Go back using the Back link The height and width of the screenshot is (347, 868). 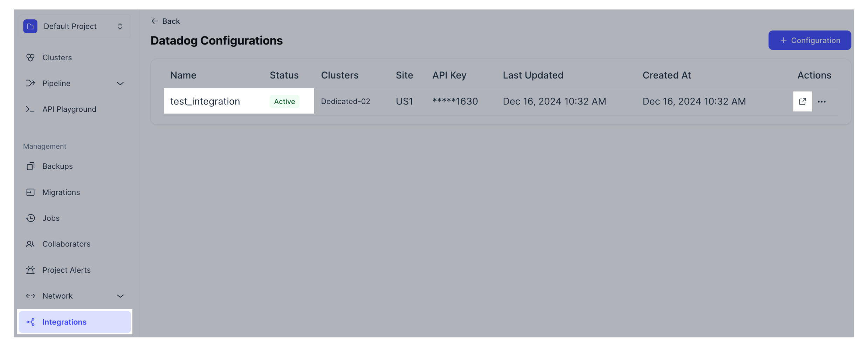click(x=166, y=21)
